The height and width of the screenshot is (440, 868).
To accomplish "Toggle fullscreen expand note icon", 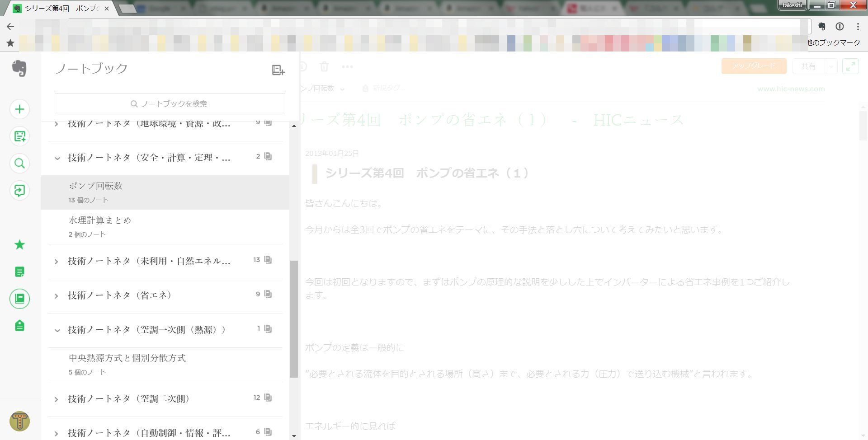I will [x=850, y=66].
